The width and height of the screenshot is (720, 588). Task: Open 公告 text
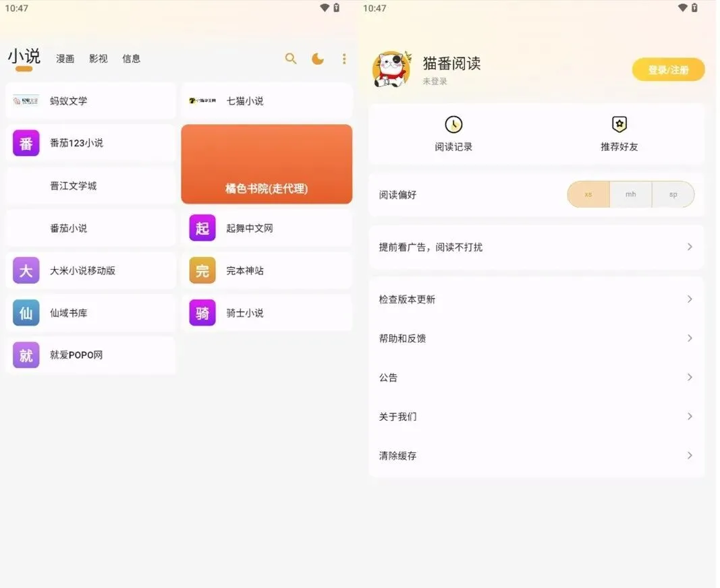click(388, 378)
